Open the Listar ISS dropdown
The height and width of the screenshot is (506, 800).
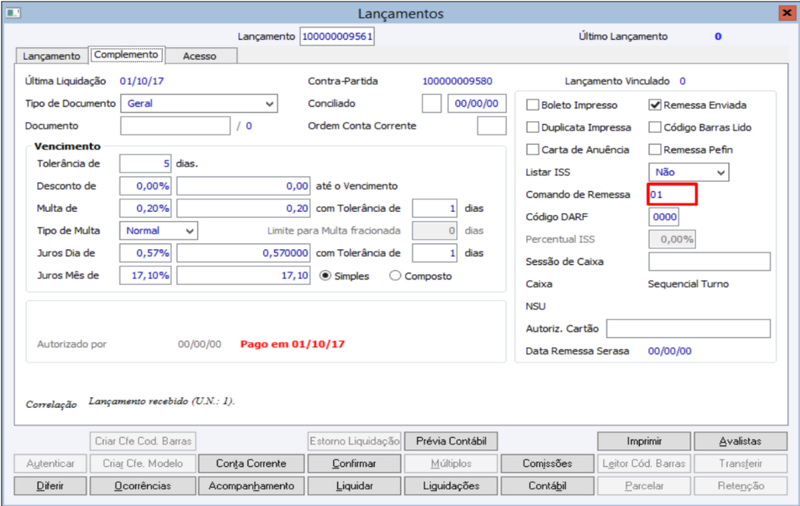(x=689, y=172)
